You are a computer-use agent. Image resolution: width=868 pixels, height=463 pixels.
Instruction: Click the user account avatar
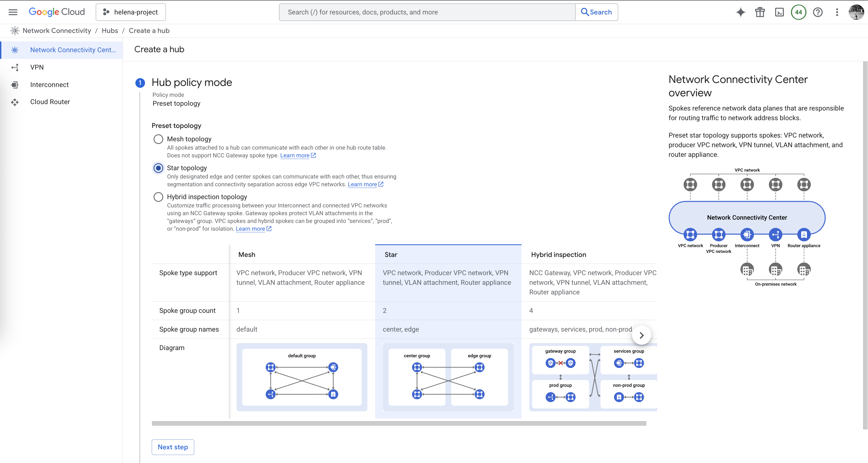[856, 12]
